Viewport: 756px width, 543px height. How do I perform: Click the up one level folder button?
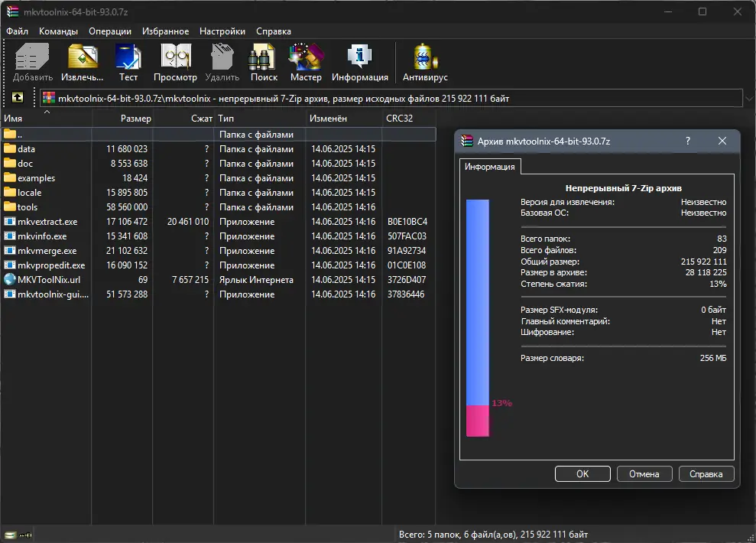coord(17,98)
